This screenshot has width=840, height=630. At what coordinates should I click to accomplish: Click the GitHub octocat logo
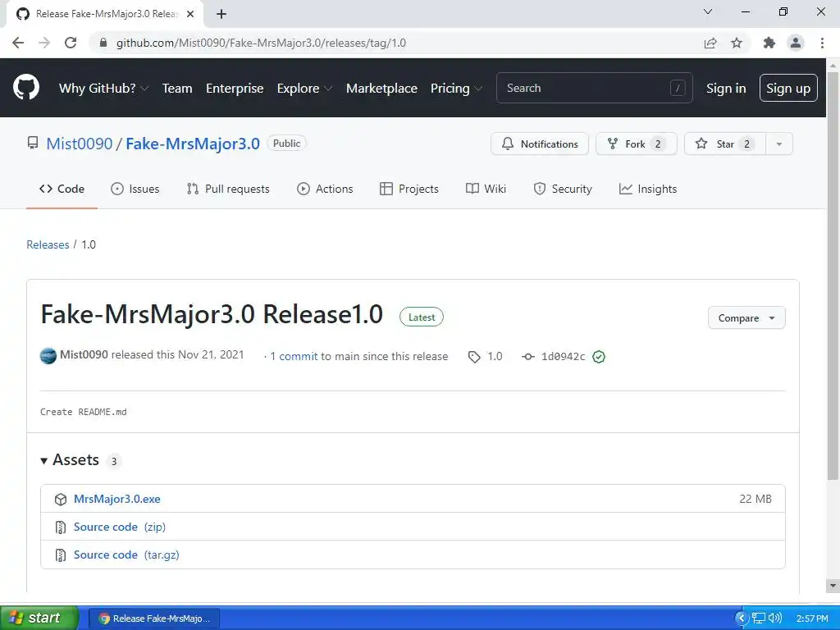pyautogui.click(x=25, y=88)
